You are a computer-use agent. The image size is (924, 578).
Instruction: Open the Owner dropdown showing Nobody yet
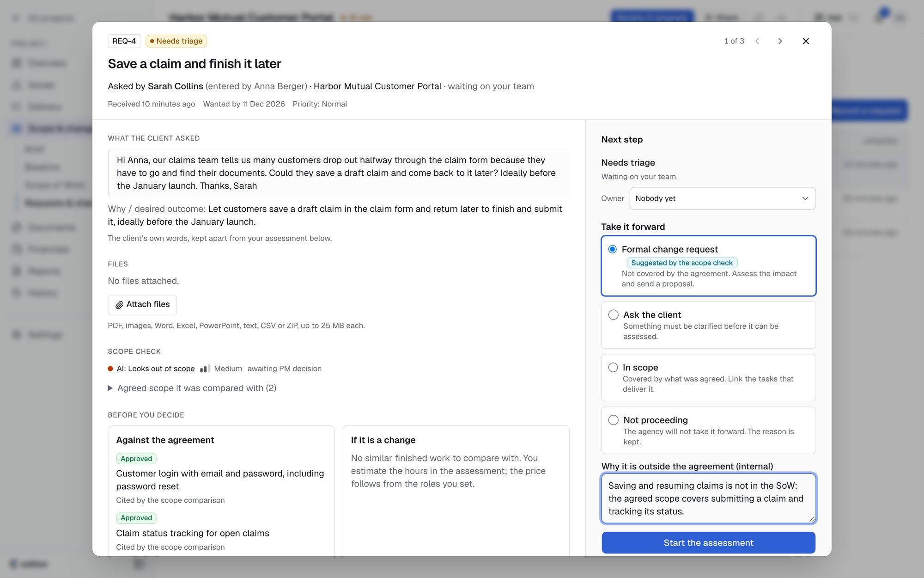tap(723, 198)
